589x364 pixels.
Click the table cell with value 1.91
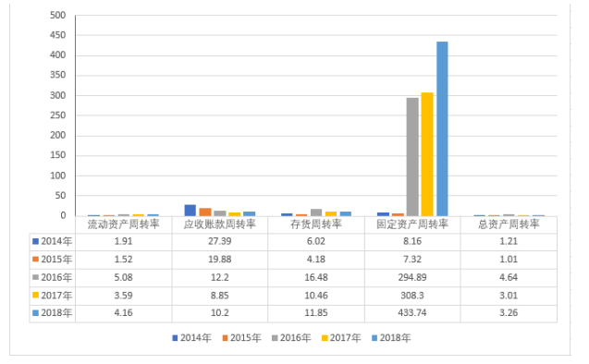[124, 241]
